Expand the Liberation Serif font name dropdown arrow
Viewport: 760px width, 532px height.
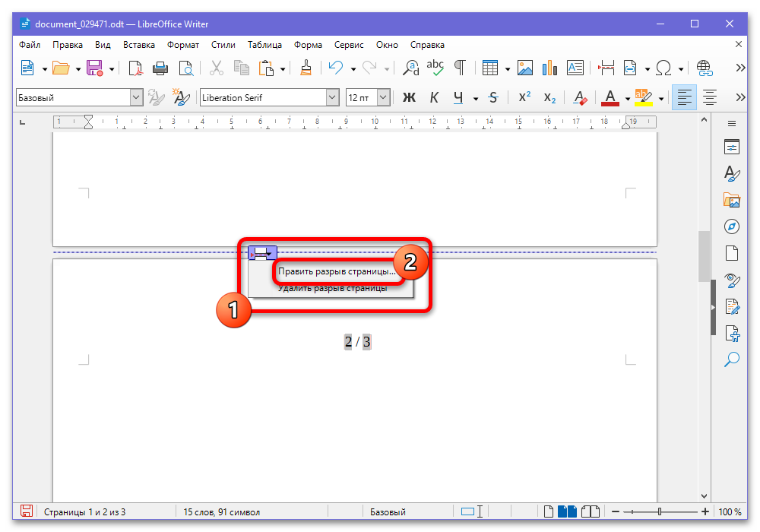[x=332, y=98]
